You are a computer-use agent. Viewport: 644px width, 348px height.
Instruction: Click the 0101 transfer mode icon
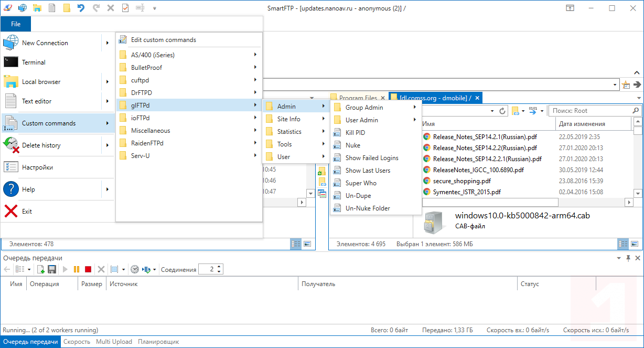(x=533, y=111)
